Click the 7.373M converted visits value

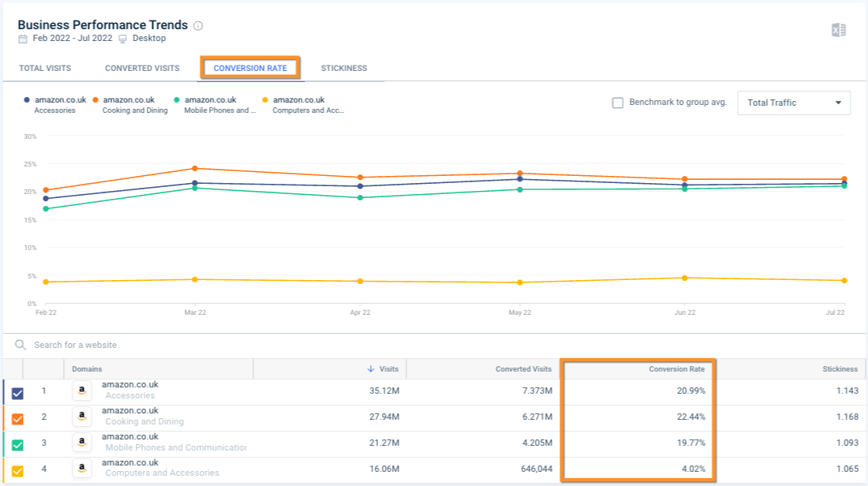[x=537, y=391]
